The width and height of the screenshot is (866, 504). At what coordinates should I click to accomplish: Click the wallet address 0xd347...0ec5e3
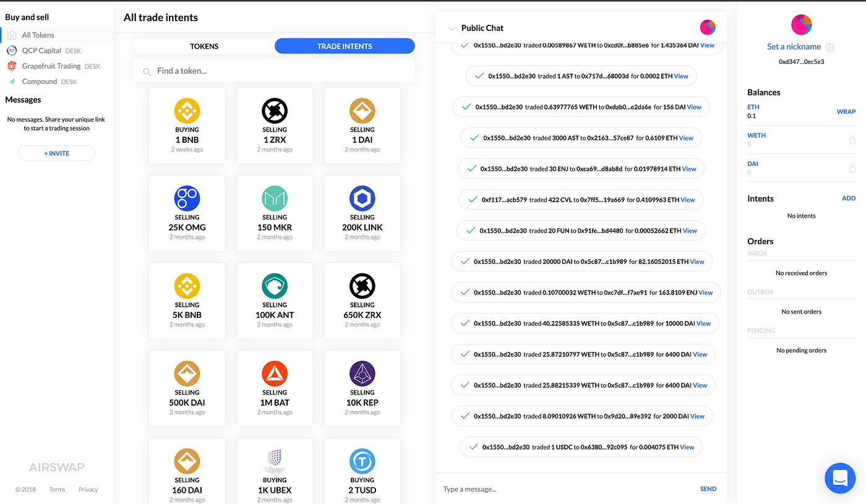click(802, 62)
